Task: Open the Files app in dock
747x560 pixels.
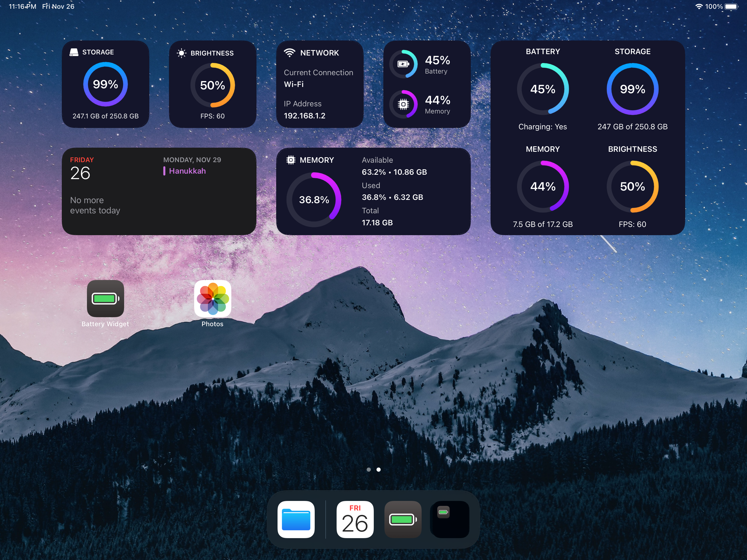Action: [296, 519]
